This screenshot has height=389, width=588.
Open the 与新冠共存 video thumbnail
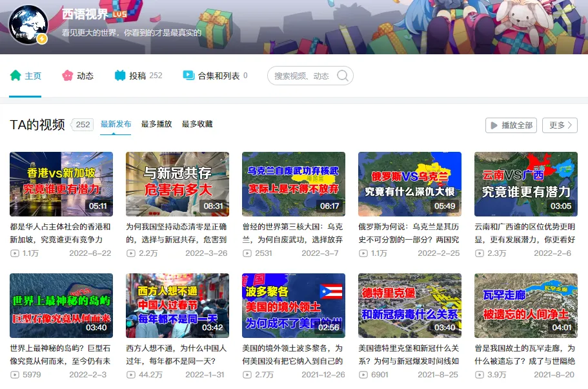(177, 184)
